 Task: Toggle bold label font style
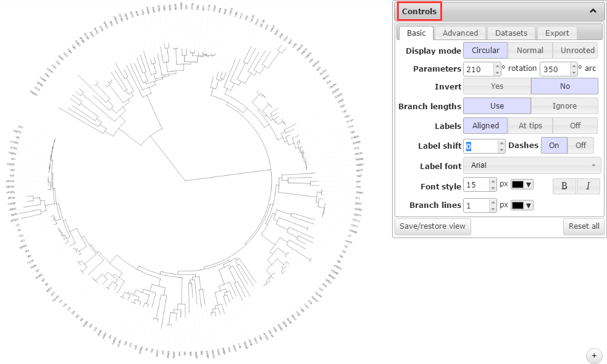click(564, 186)
